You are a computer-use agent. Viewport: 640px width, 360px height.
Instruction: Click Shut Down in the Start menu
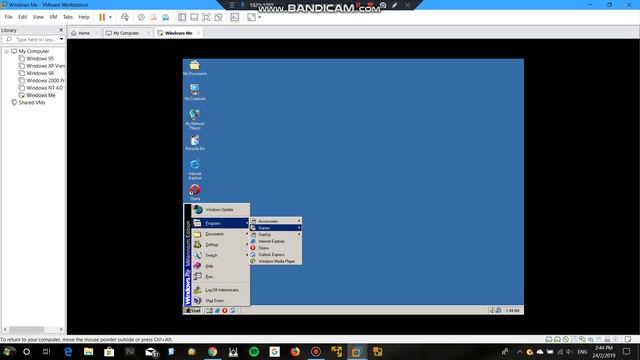coord(220,301)
